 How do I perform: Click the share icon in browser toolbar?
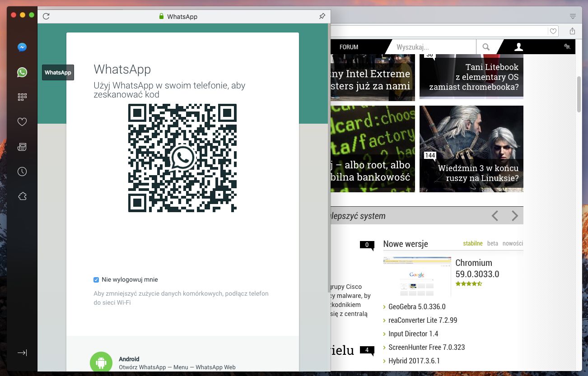(x=573, y=31)
